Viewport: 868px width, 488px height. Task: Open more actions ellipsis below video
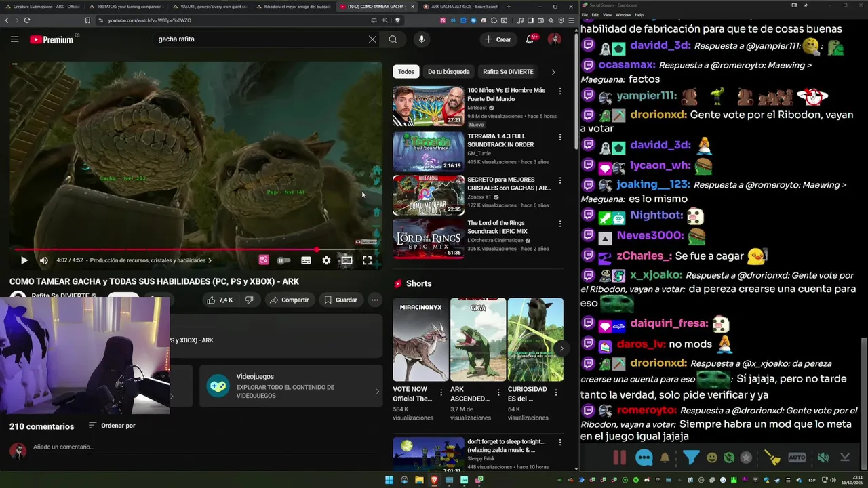[x=374, y=300]
